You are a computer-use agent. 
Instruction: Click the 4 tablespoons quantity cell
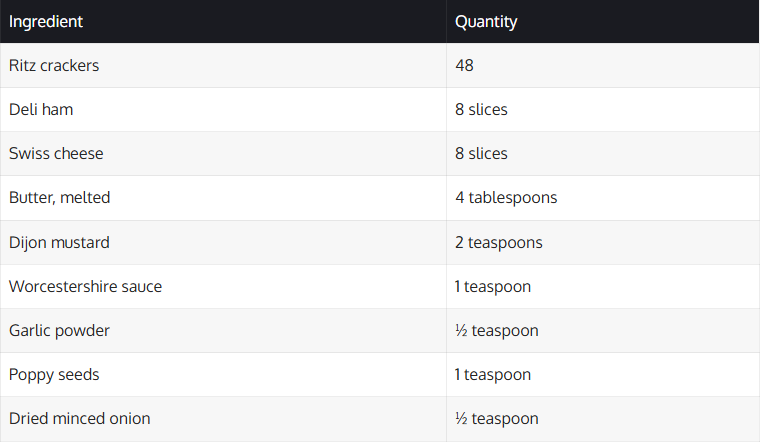pos(506,197)
